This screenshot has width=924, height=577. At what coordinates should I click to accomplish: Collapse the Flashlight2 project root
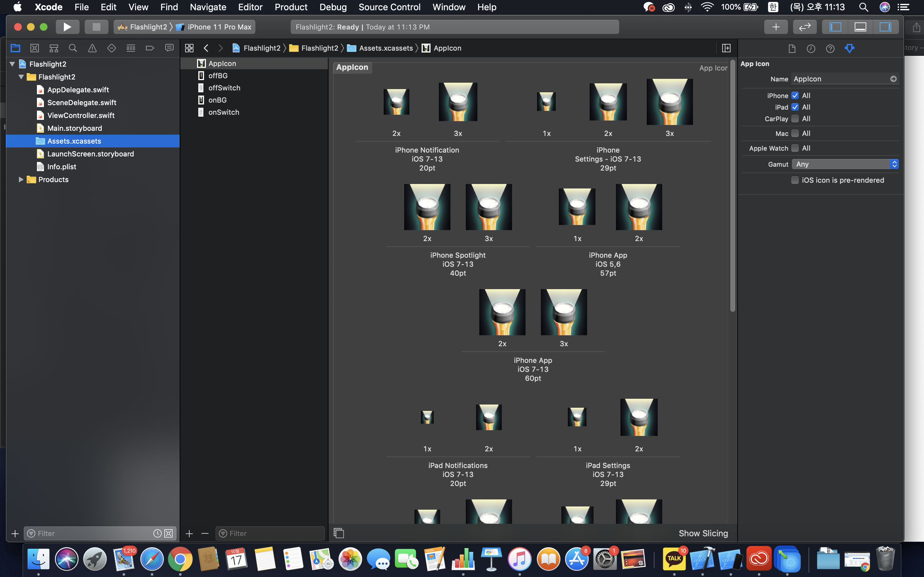(12, 64)
